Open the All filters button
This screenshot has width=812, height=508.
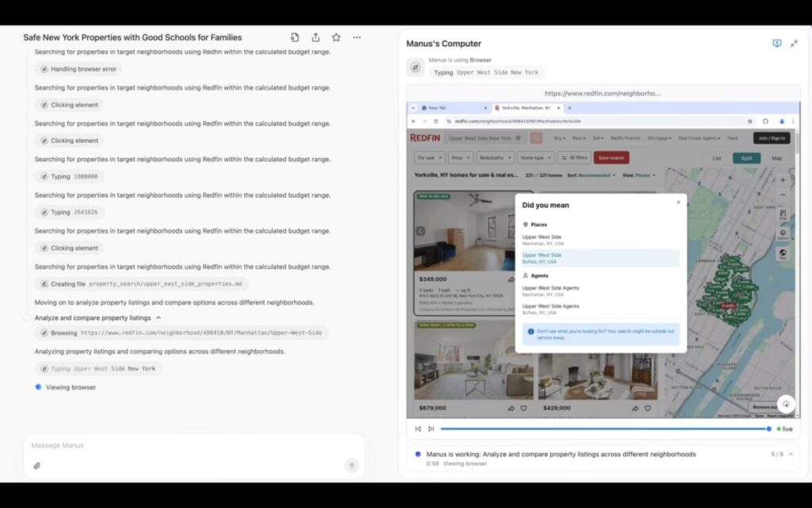point(574,158)
